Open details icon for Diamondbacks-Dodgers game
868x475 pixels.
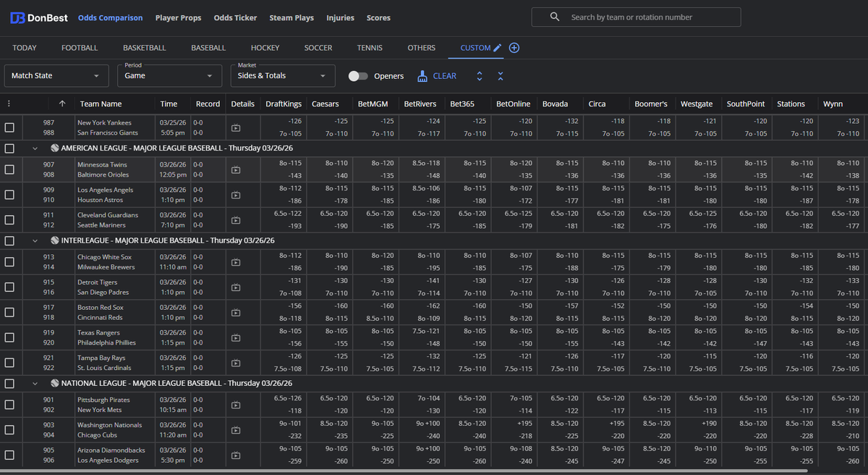(x=236, y=455)
